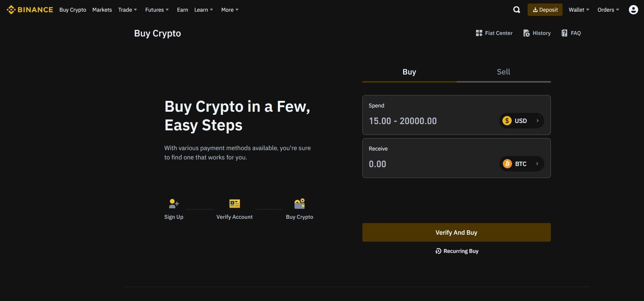
Task: Open the Wallet menu
Action: point(578,10)
